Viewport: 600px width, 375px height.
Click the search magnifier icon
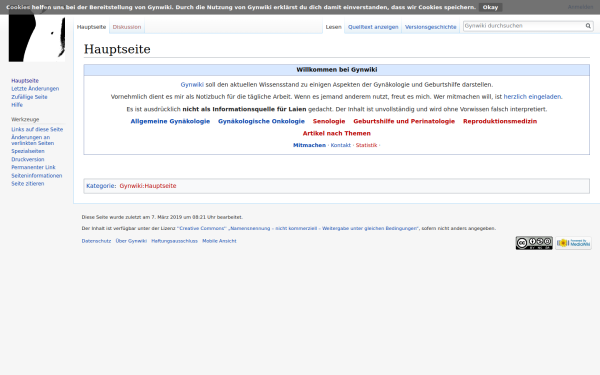pyautogui.click(x=588, y=26)
